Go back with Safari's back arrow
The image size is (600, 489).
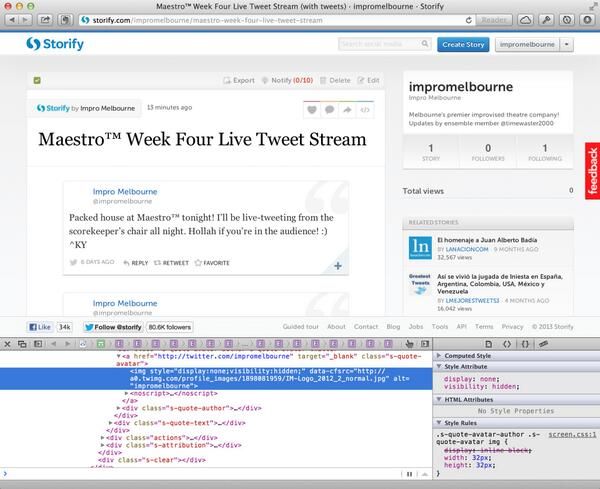click(12, 20)
